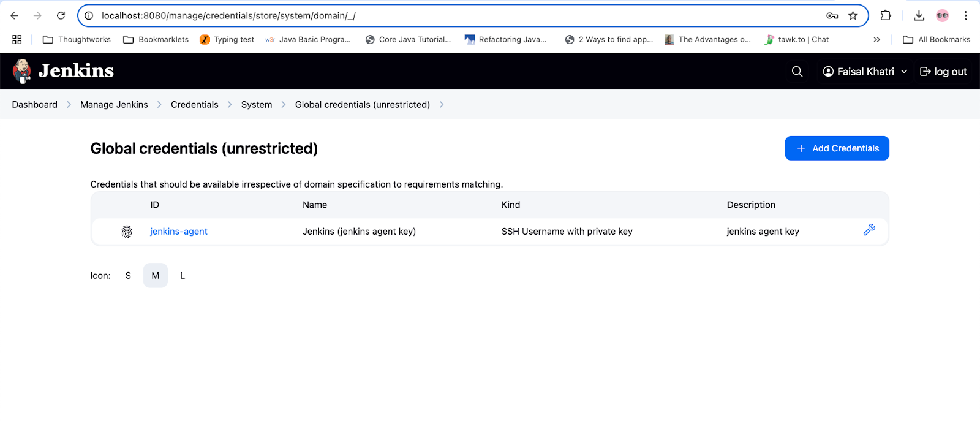Expand the chevron after Global credentials breadcrumb
This screenshot has width=980, height=421.
click(442, 105)
